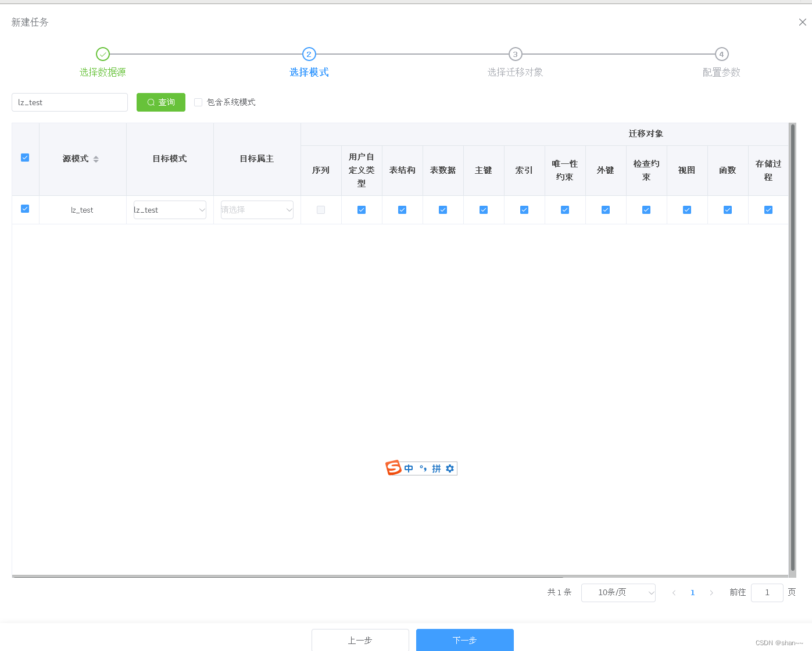This screenshot has width=812, height=651.
Task: Click the 配置参数 step label
Action: [721, 72]
